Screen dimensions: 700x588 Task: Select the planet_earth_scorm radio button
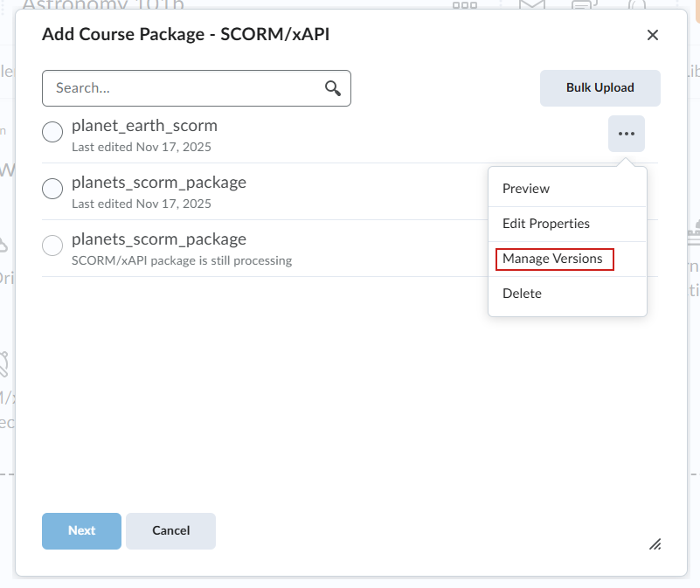(x=52, y=132)
